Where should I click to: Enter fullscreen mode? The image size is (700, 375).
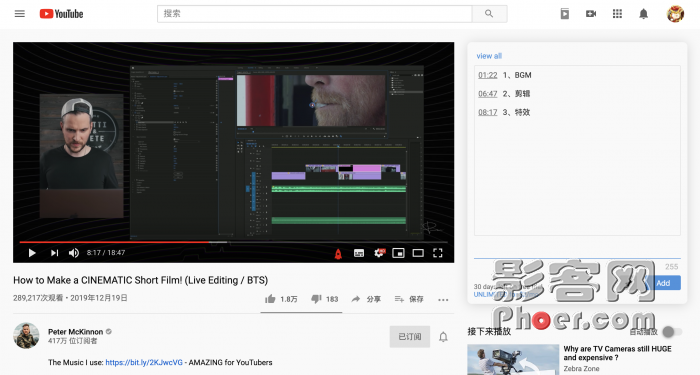[438, 253]
